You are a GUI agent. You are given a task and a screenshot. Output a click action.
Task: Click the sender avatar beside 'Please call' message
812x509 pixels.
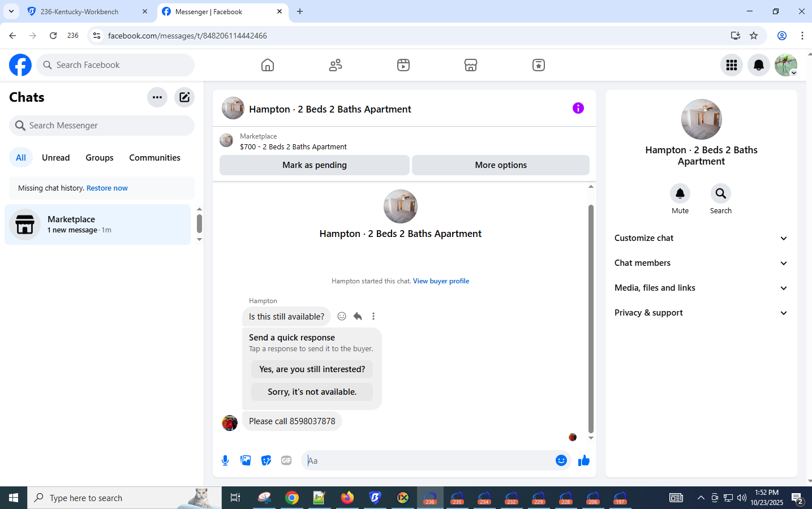(230, 423)
